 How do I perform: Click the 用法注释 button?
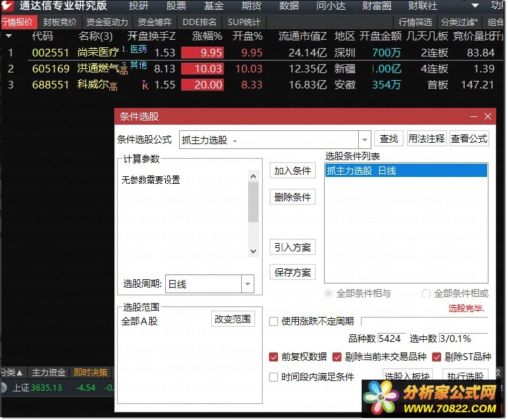tap(426, 139)
